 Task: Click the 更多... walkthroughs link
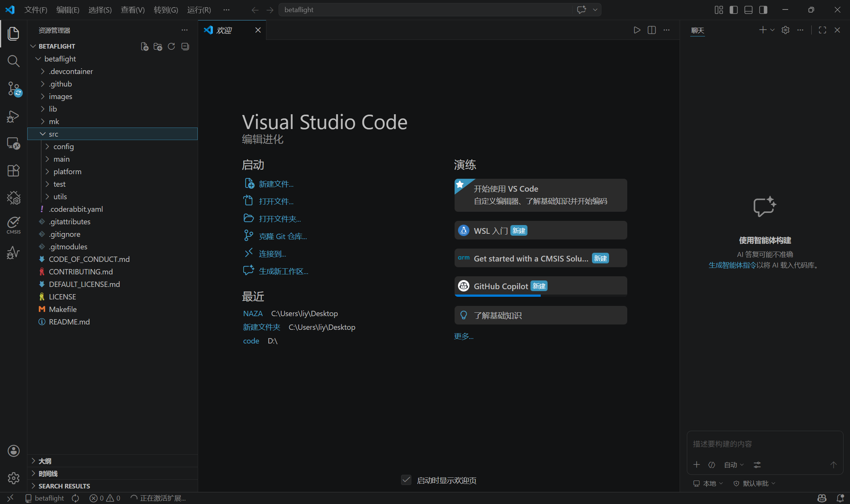point(464,336)
